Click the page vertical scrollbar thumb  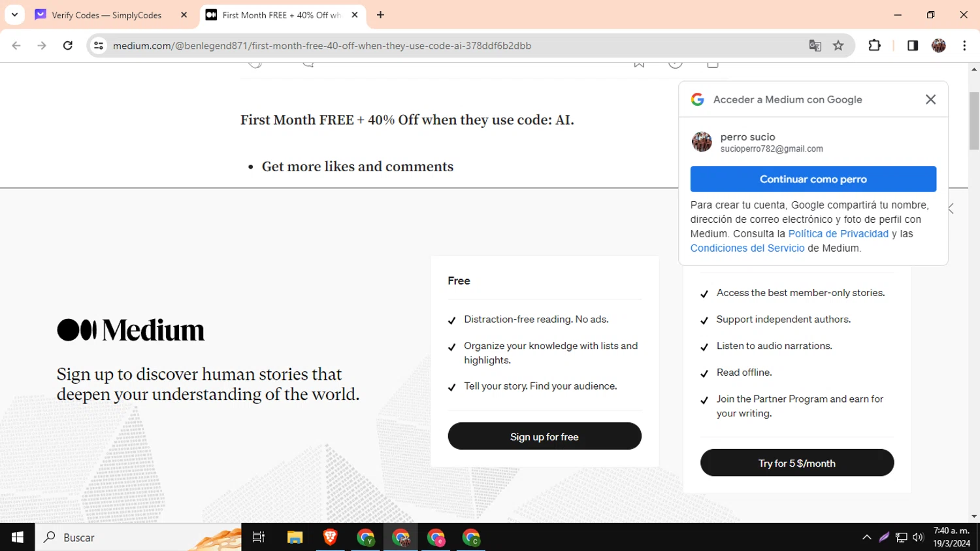974,121
